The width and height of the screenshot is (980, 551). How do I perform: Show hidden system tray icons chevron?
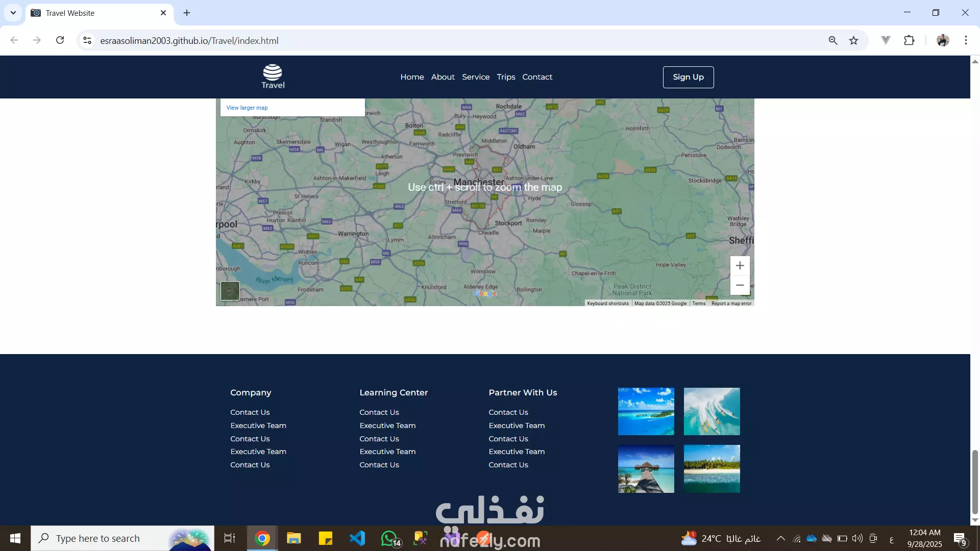(x=780, y=538)
